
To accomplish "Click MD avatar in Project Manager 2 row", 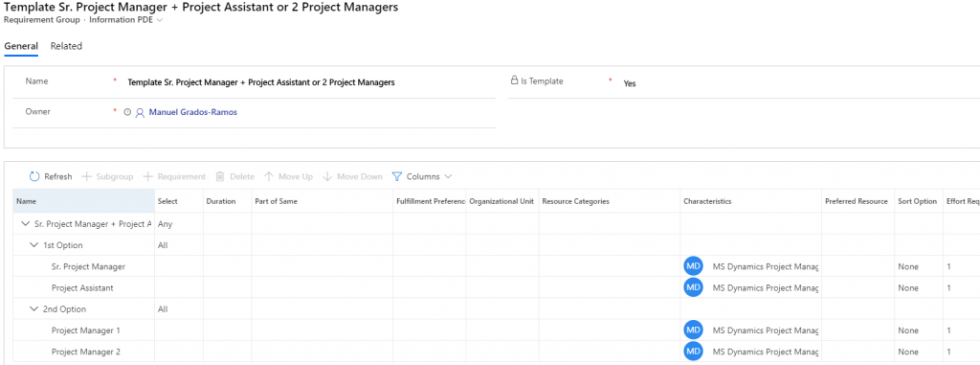I will pos(693,352).
